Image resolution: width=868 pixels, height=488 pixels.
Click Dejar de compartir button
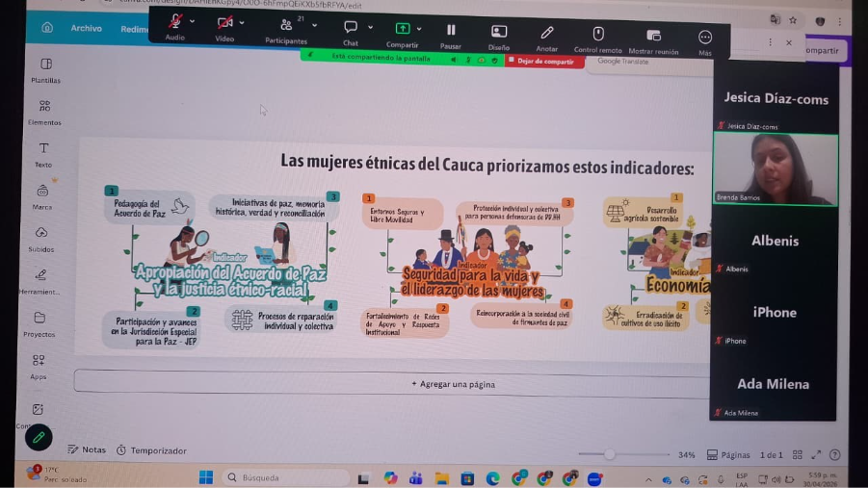[x=544, y=62]
